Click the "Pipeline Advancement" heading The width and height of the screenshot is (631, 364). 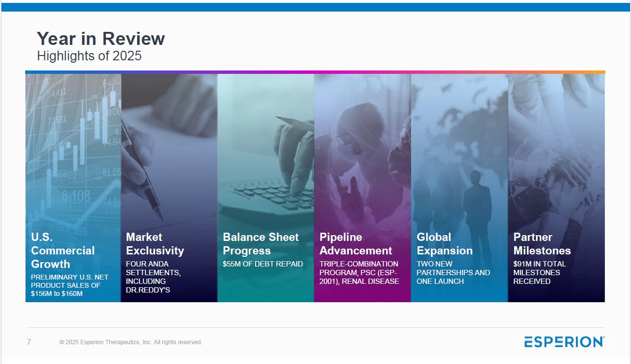coord(356,244)
